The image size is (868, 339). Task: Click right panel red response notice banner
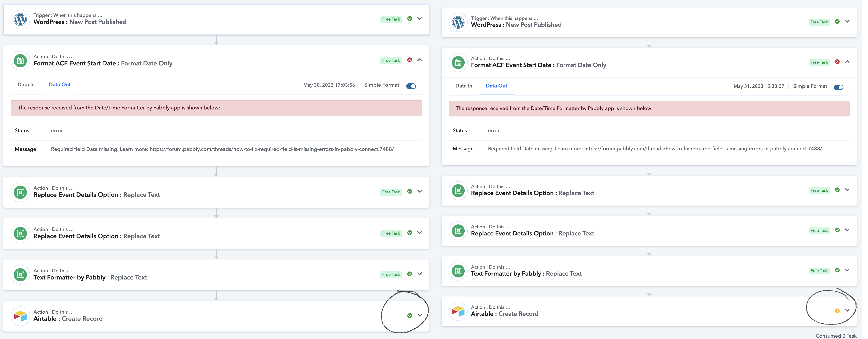point(649,109)
